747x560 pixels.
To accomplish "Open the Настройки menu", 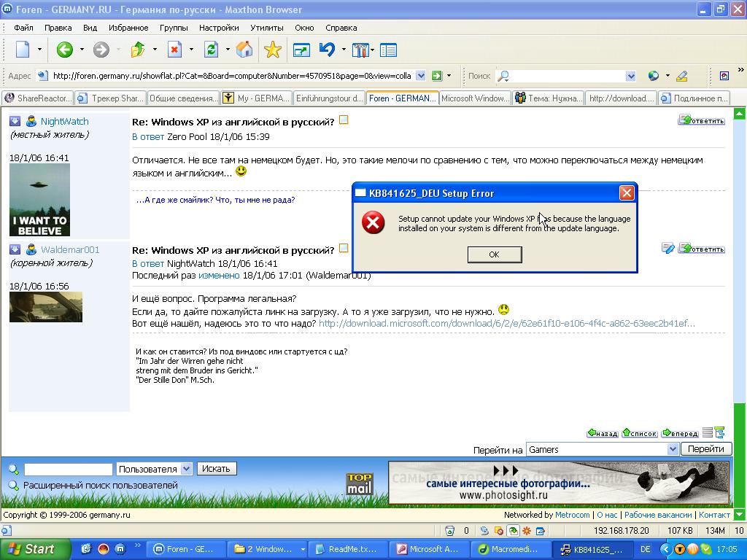I will (219, 28).
